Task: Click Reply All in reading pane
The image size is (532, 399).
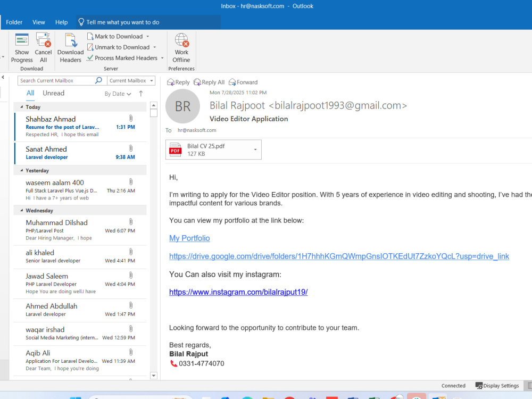Action: tap(209, 82)
